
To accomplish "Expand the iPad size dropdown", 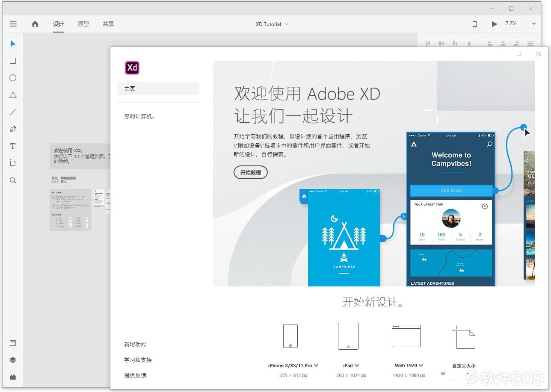I will [x=357, y=365].
